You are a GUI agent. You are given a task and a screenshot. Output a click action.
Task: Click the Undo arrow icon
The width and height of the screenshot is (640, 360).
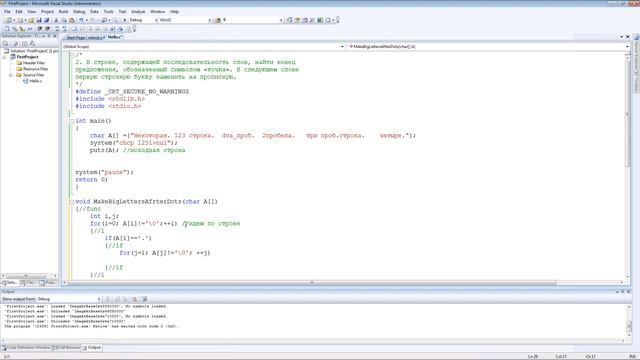tap(81, 20)
